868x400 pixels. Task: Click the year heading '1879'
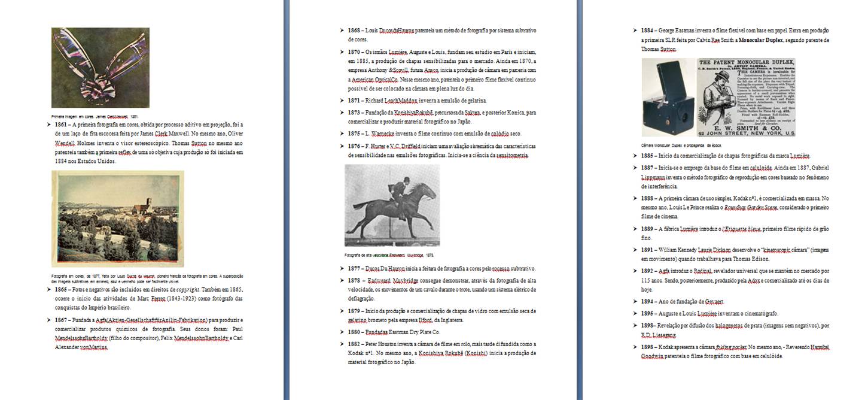click(x=354, y=311)
